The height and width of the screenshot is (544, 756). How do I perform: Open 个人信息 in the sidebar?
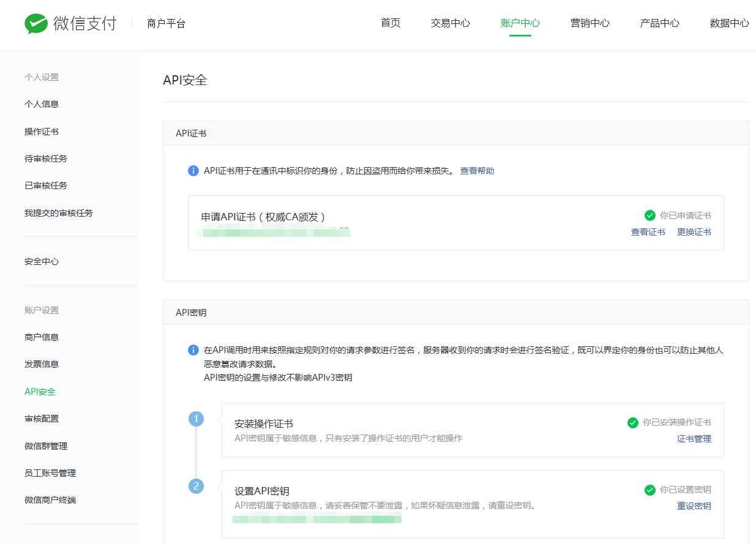click(42, 104)
